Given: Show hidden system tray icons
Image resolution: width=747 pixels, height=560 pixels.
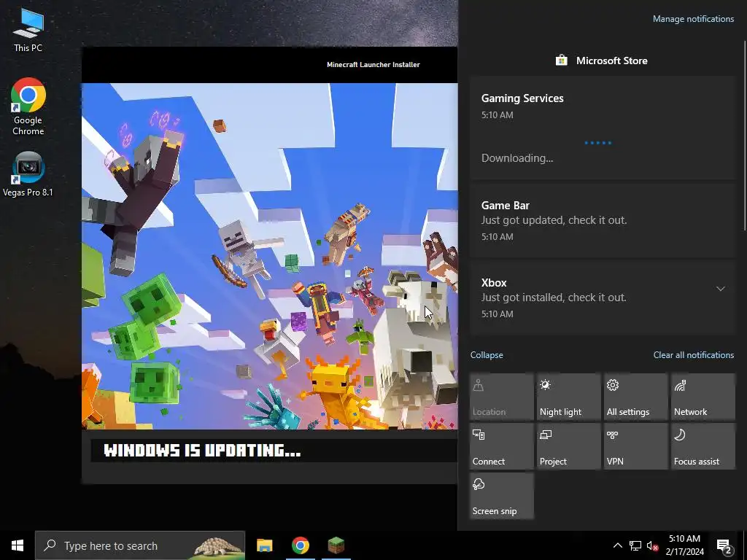Looking at the screenshot, I should (x=617, y=545).
